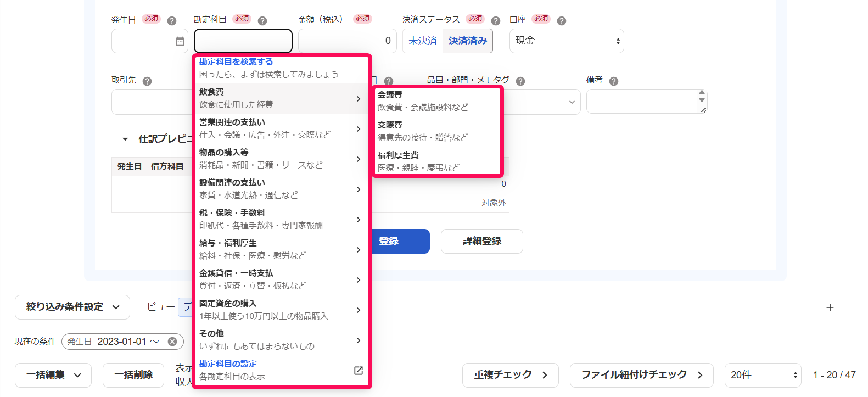Focus the 勘定科目 input field
868x397 pixels.
point(243,41)
